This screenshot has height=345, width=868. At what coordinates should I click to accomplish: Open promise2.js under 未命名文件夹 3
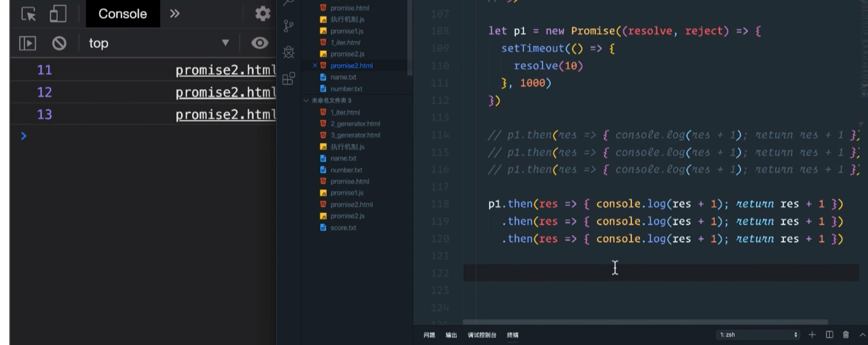pos(347,216)
